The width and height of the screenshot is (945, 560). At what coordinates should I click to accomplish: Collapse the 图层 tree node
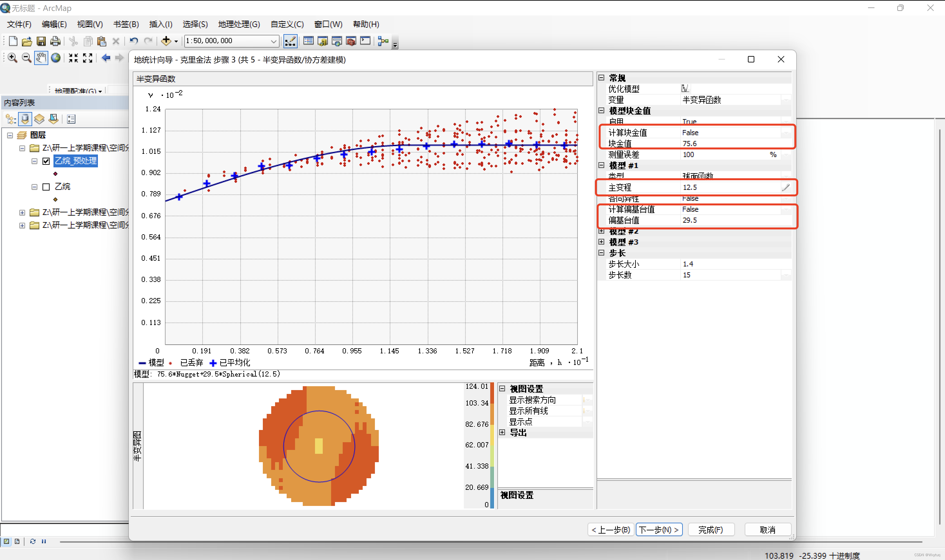click(10, 135)
